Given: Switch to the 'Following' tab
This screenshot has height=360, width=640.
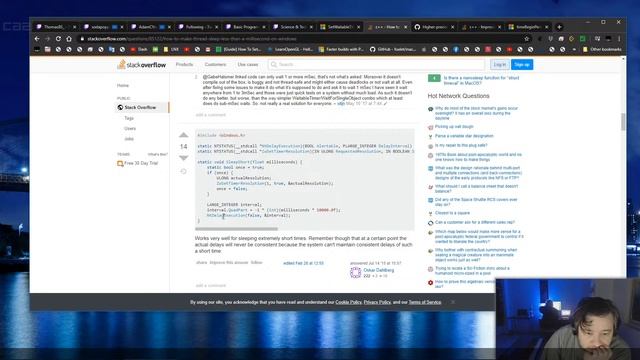Looking at the screenshot, I should 198,27.
